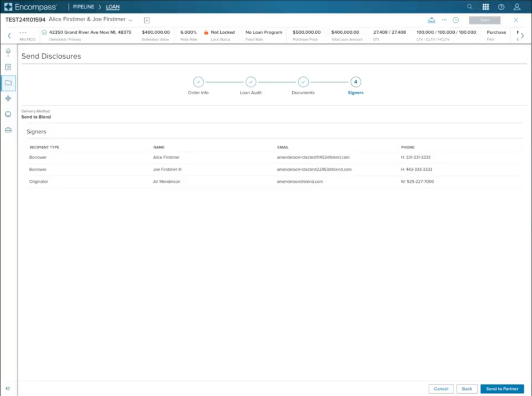The height and width of the screenshot is (396, 532).
Task: Select the Alice Firstimer signer name
Action: click(x=166, y=157)
